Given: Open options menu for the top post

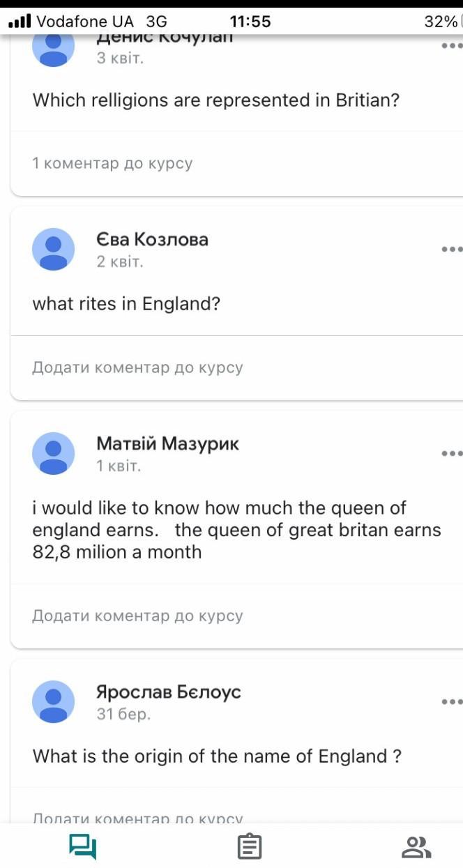Looking at the screenshot, I should click(451, 46).
